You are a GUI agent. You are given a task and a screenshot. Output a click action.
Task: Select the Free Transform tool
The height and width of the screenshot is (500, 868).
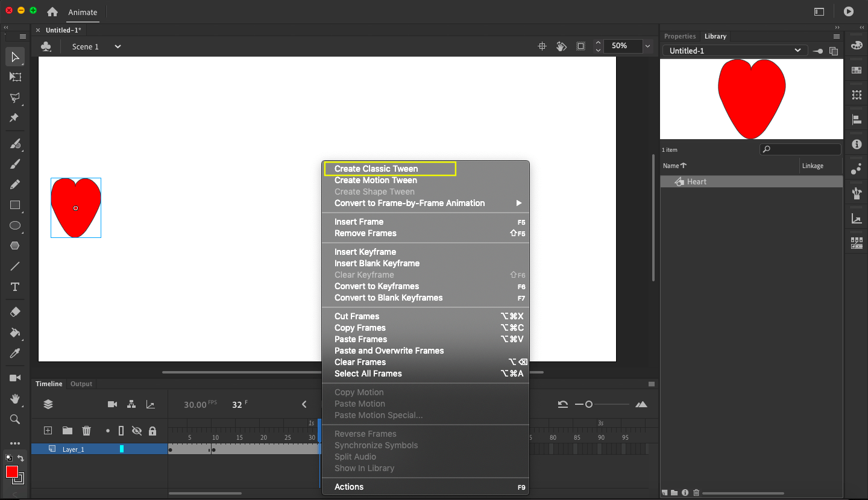click(14, 77)
